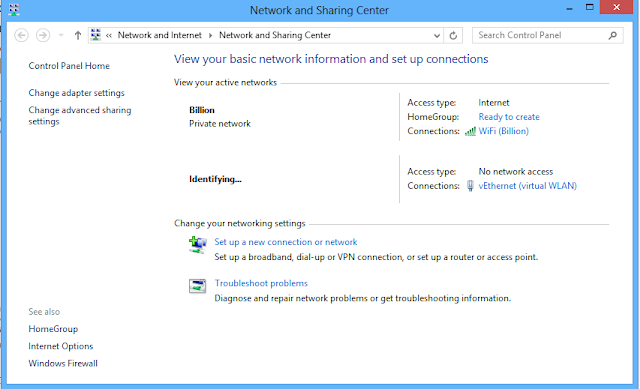Click the WiFi signal strength icon
This screenshot has height=389, width=640.
[470, 131]
